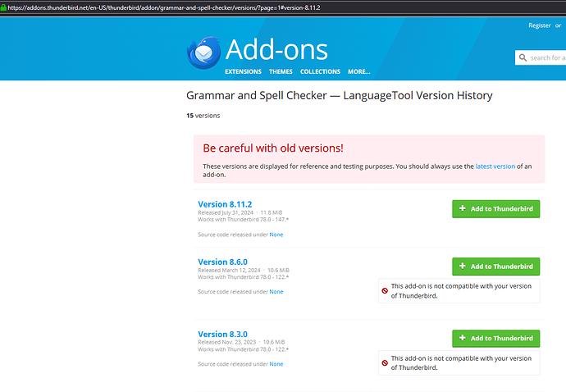Click red incompatible icon under Version 8.3.0
The image size is (566, 392).
[384, 362]
